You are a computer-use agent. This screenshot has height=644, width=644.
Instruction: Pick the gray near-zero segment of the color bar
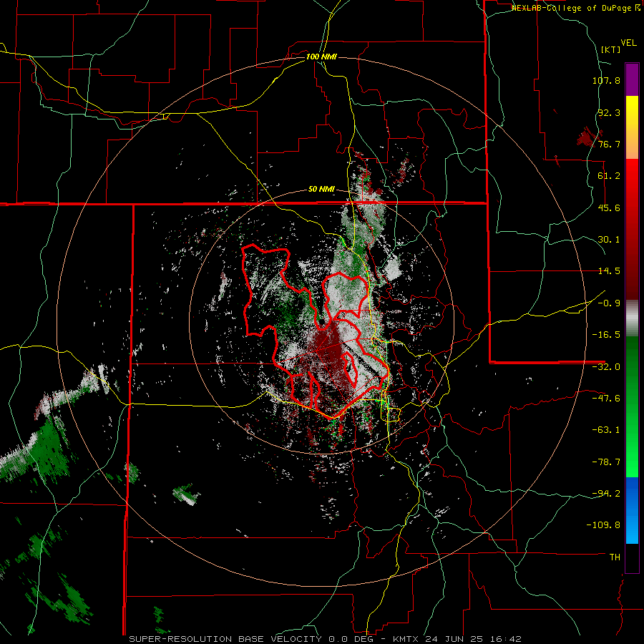click(632, 318)
